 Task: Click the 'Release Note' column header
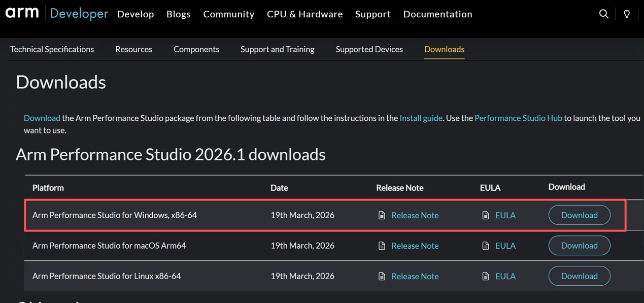click(400, 188)
